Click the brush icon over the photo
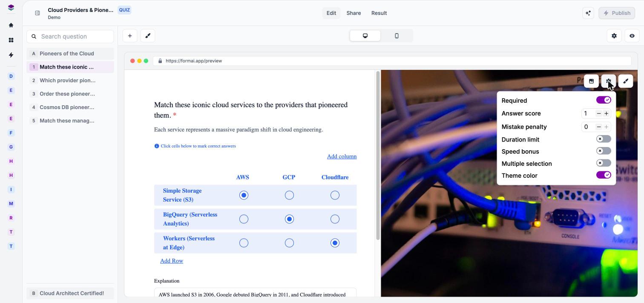This screenshot has width=644, height=303. point(626,81)
